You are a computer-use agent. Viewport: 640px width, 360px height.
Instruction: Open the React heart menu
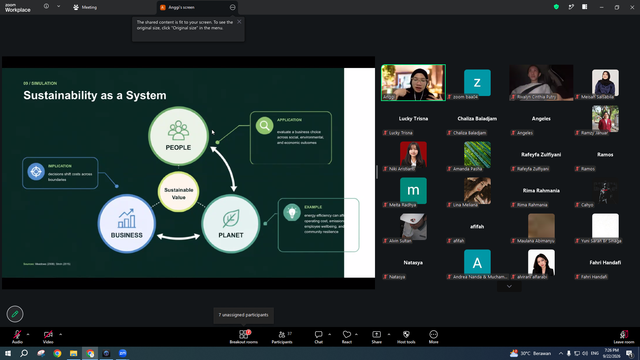347,337
